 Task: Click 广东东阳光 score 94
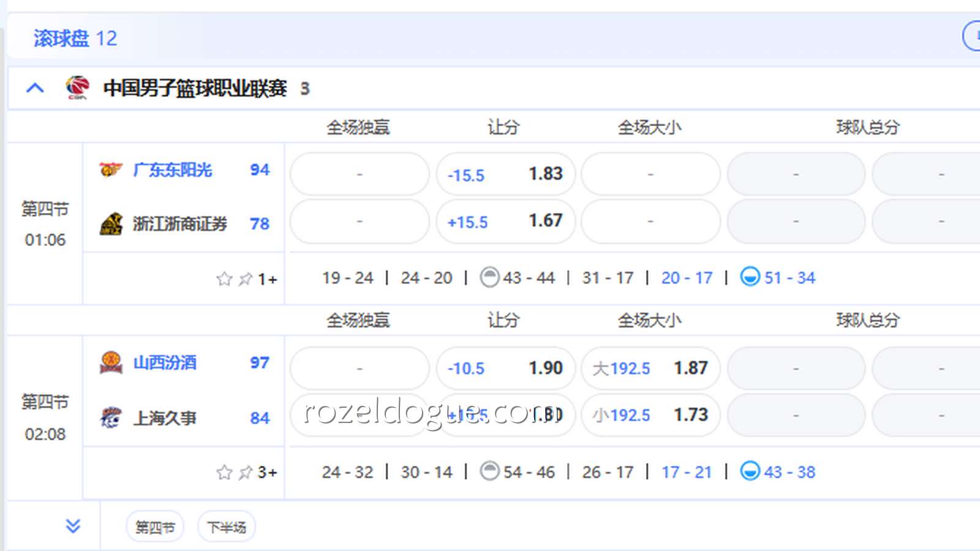tap(260, 170)
